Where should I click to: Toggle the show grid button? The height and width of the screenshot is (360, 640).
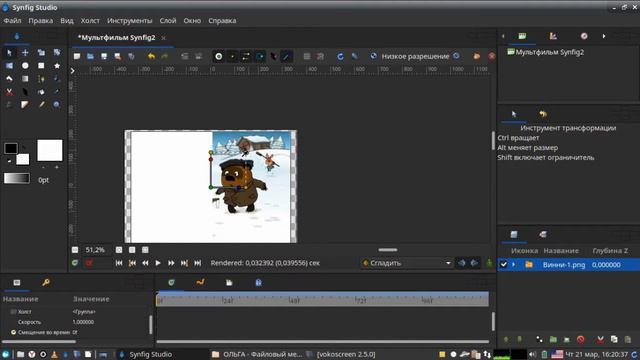tap(307, 56)
